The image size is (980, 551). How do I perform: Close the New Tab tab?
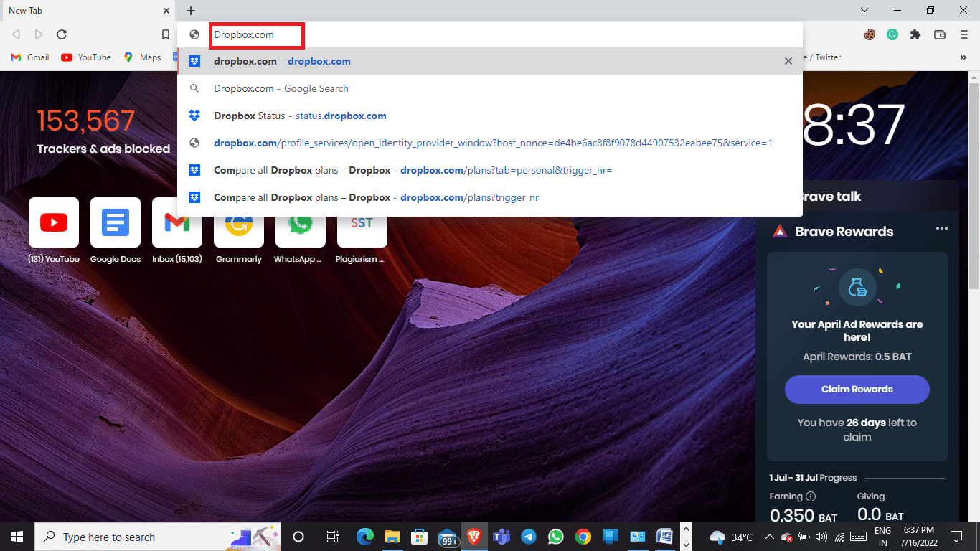[166, 11]
